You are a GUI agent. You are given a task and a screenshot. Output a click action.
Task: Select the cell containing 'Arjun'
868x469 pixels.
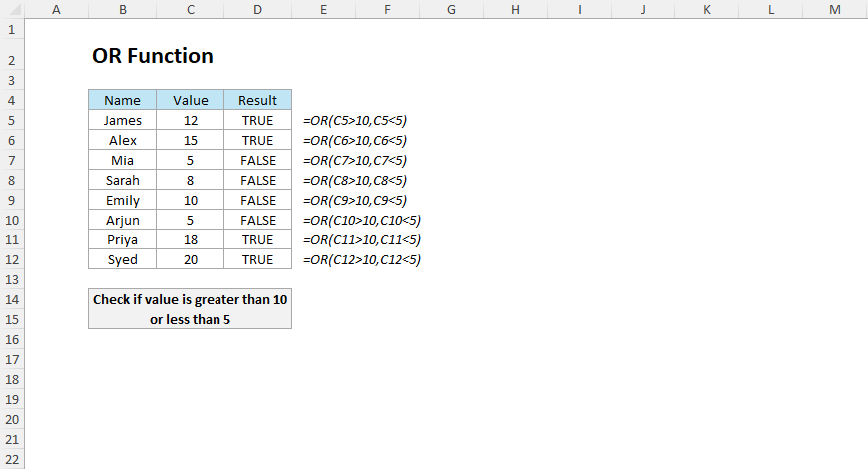click(x=123, y=220)
